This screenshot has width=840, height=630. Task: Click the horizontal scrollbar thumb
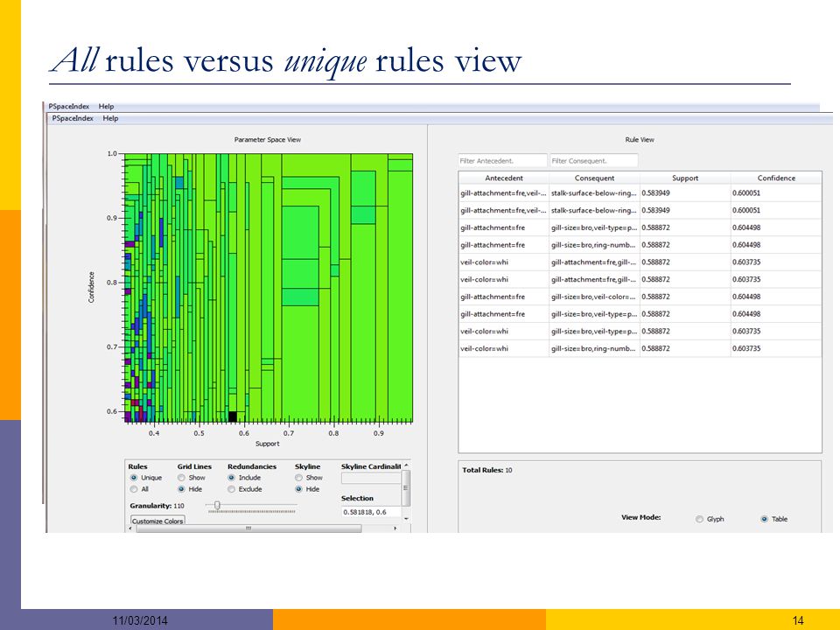248,528
